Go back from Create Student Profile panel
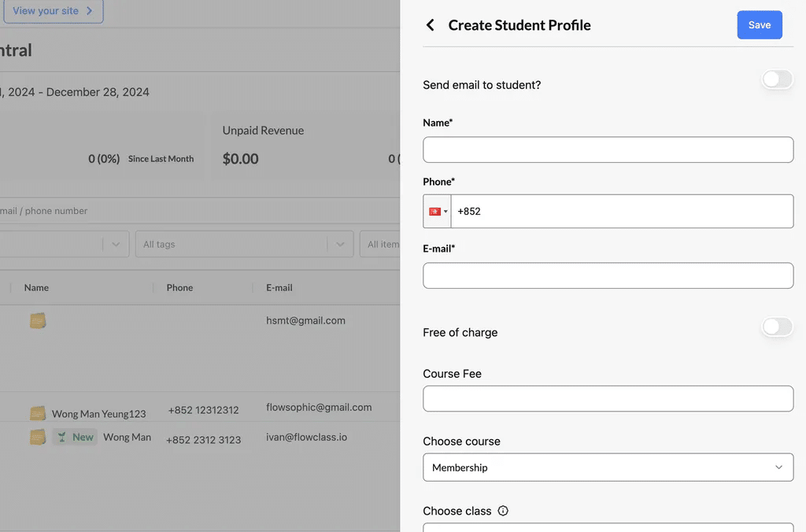 pos(431,24)
